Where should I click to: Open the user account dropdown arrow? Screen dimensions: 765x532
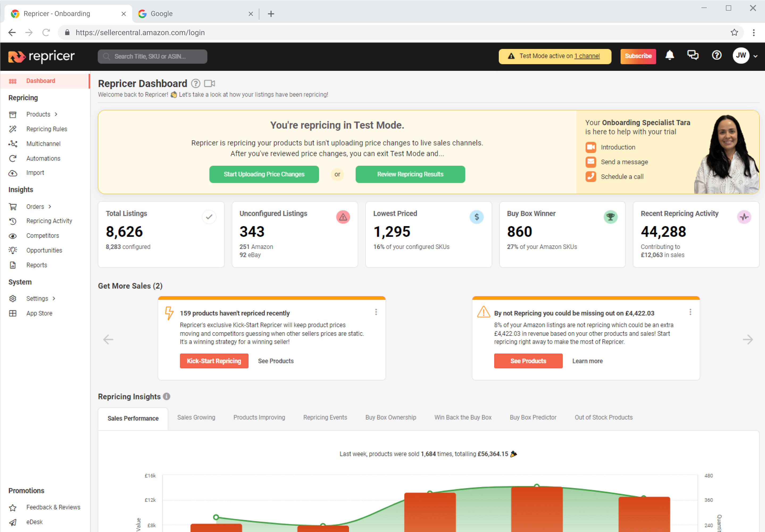[755, 56]
